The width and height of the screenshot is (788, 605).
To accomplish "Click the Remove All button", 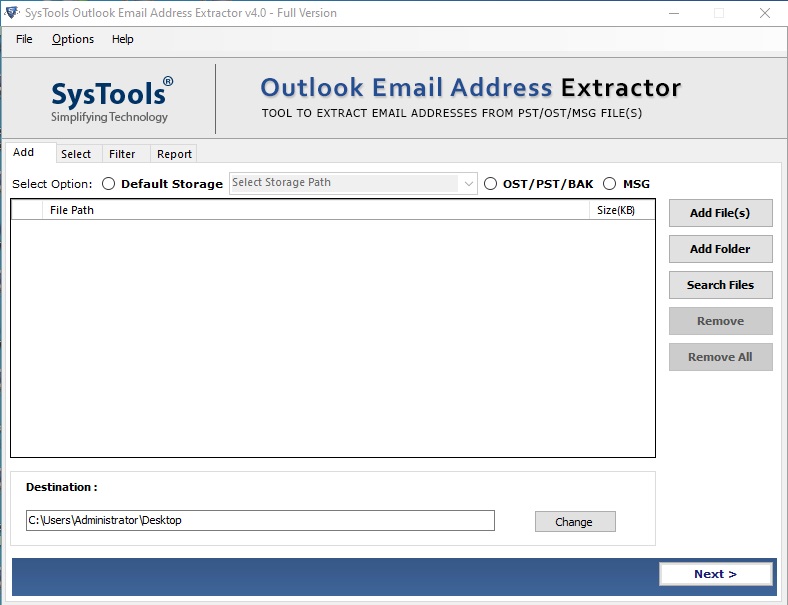I will tap(720, 357).
